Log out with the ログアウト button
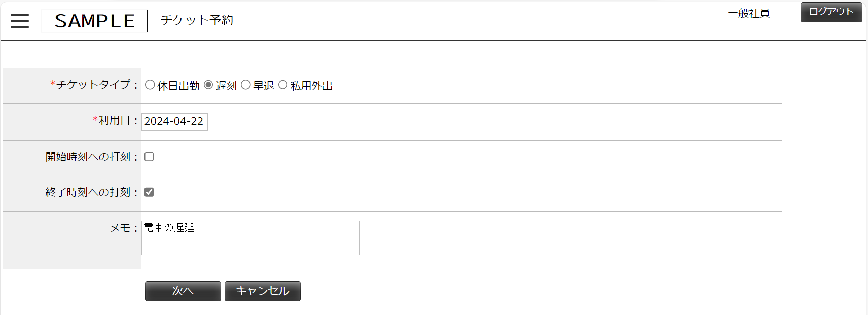Screen dimensions: 868x315 [x=831, y=12]
